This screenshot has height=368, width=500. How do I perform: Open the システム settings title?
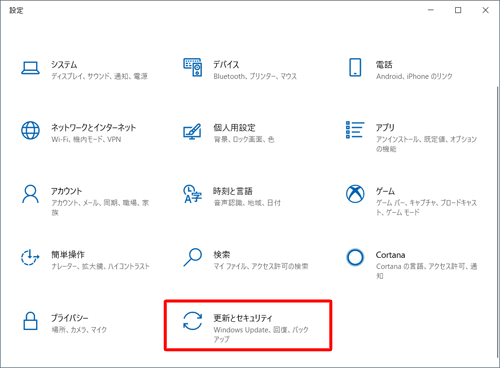(64, 64)
